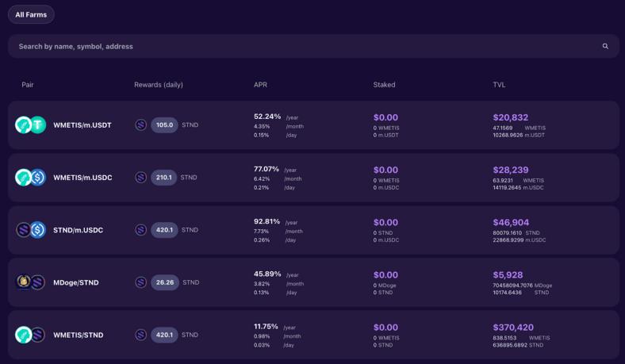625x364 pixels.
Task: Sort by the TVL column header
Action: click(x=499, y=85)
